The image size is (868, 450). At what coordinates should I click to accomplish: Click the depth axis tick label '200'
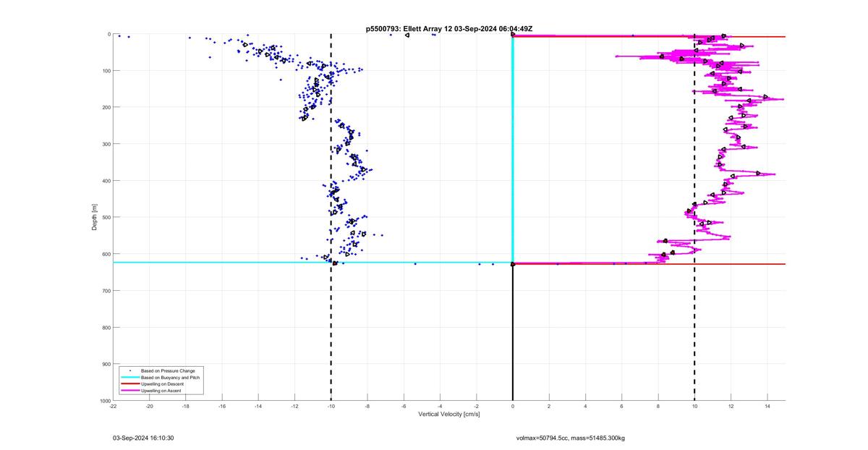click(x=105, y=108)
